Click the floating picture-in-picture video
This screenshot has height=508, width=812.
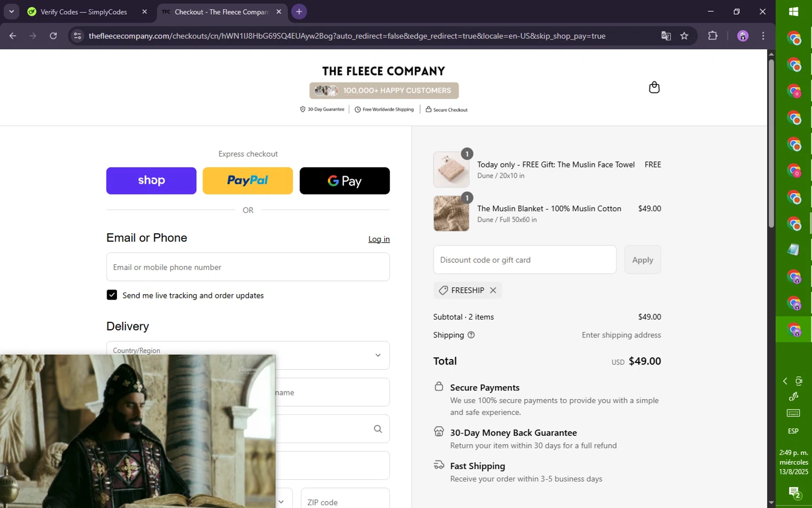click(x=137, y=431)
